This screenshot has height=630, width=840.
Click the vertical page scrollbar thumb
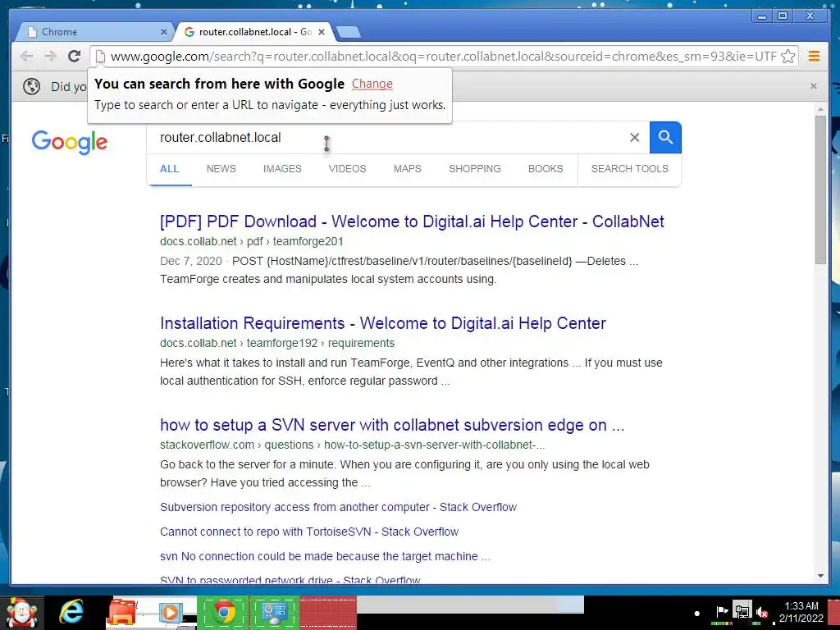point(820,189)
